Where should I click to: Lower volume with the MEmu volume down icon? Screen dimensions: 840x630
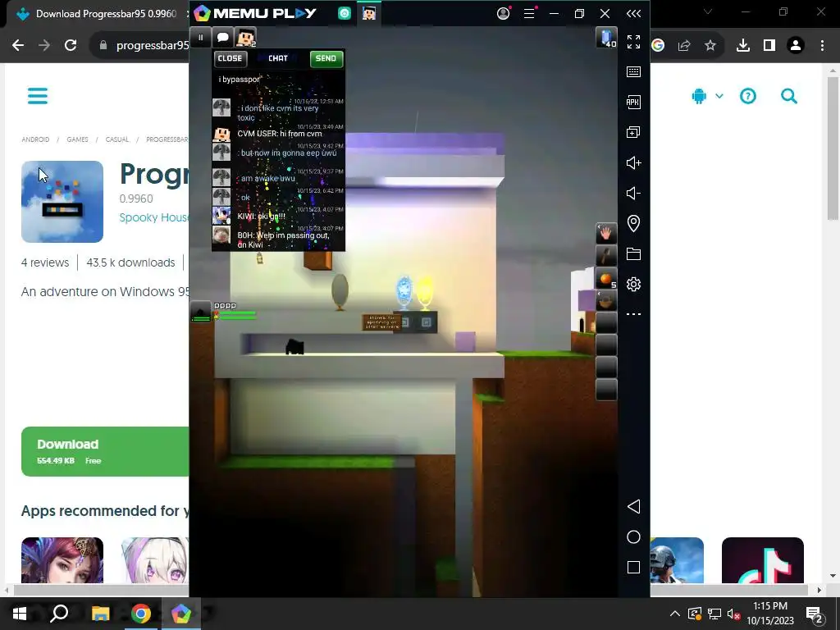point(633,193)
